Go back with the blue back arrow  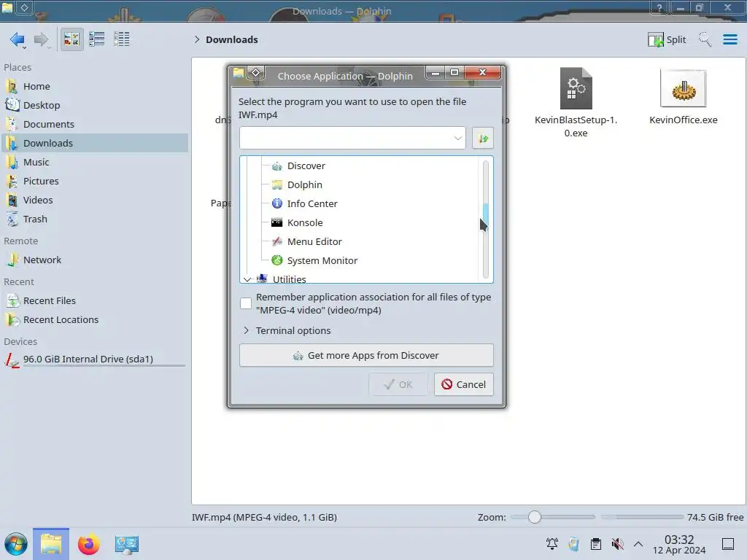pyautogui.click(x=17, y=39)
